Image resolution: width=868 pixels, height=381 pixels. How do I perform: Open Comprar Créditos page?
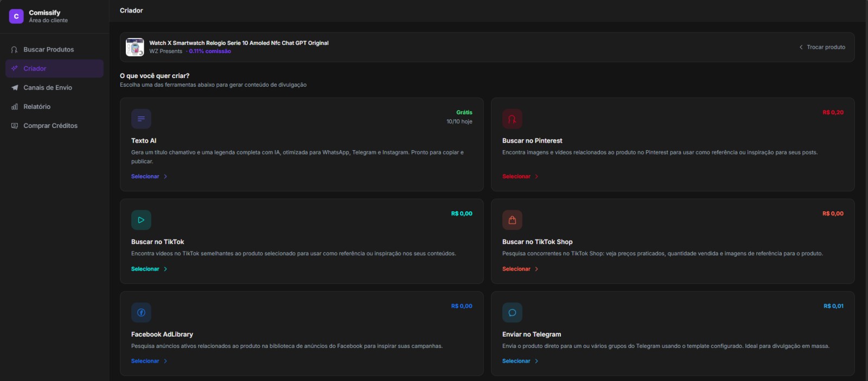(x=54, y=126)
